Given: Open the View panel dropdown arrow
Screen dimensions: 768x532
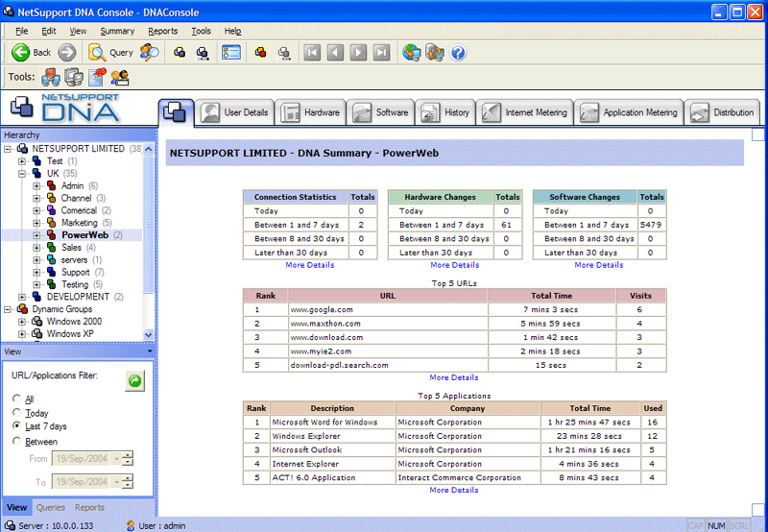Looking at the screenshot, I should click(150, 351).
